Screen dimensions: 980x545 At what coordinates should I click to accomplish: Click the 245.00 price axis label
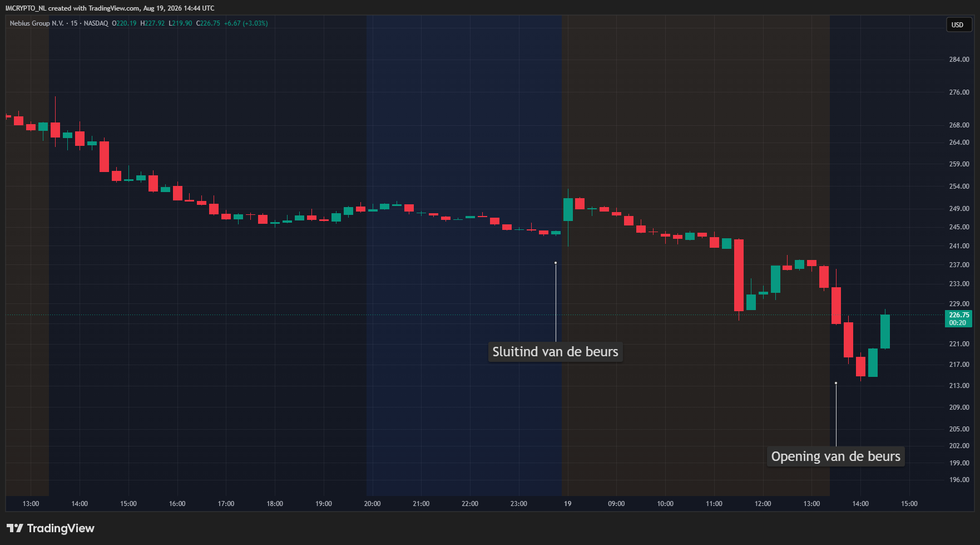tap(959, 227)
